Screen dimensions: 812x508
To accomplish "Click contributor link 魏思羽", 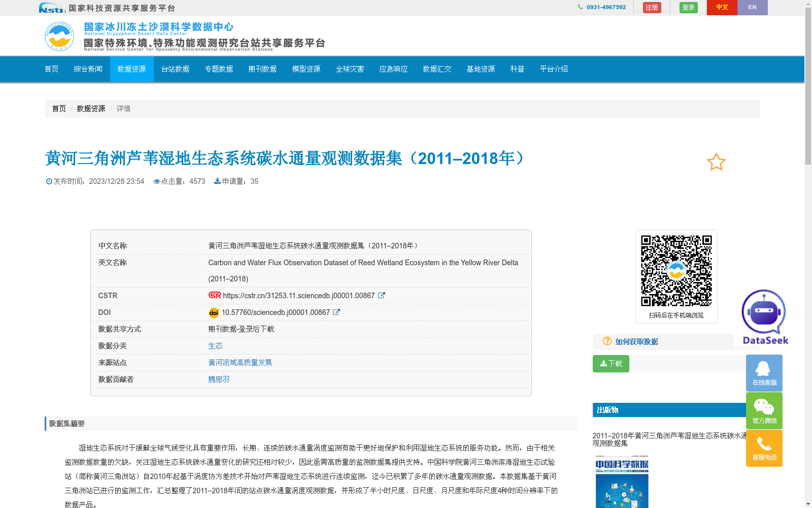I will tap(219, 379).
